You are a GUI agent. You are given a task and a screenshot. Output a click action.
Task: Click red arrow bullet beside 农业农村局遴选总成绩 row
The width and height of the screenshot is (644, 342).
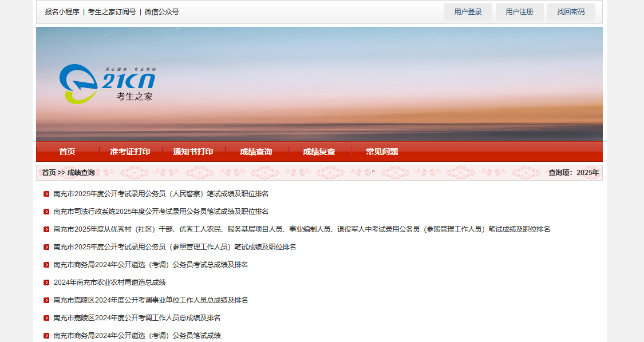(x=46, y=283)
